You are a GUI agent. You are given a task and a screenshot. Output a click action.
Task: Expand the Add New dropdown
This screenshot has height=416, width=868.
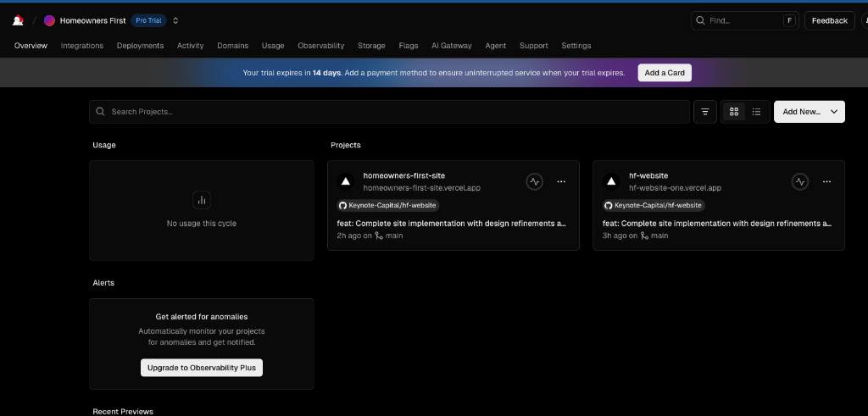pyautogui.click(x=834, y=112)
